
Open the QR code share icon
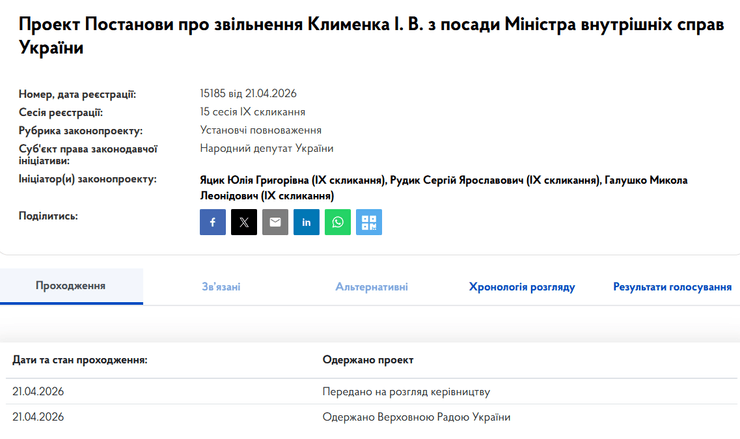coord(369,222)
